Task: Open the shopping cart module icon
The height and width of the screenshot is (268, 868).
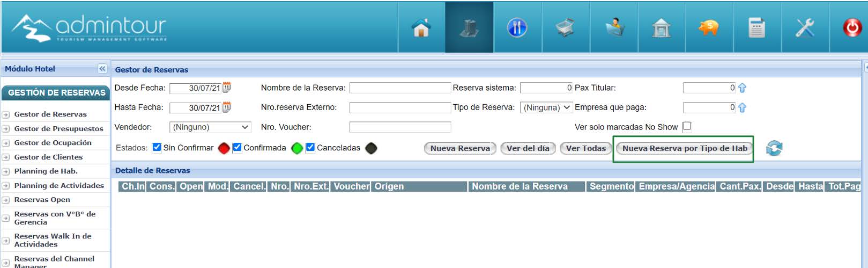Action: [x=565, y=27]
